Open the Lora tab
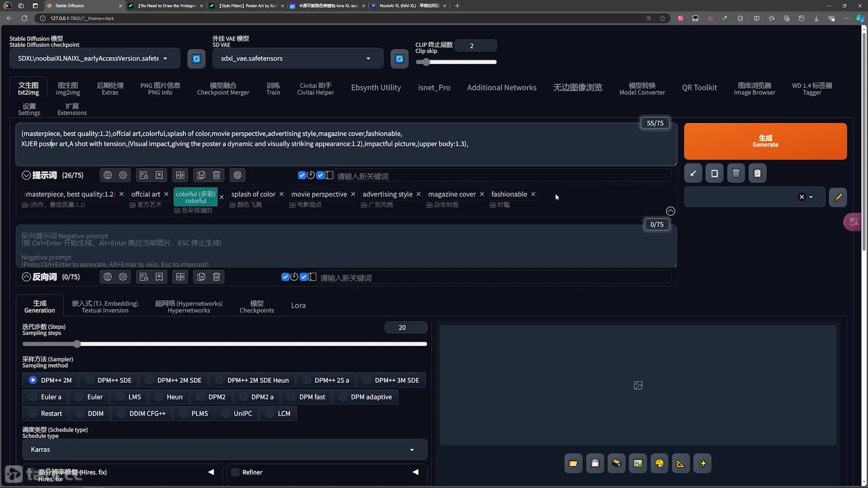Viewport: 868px width, 488px height. pyautogui.click(x=298, y=305)
